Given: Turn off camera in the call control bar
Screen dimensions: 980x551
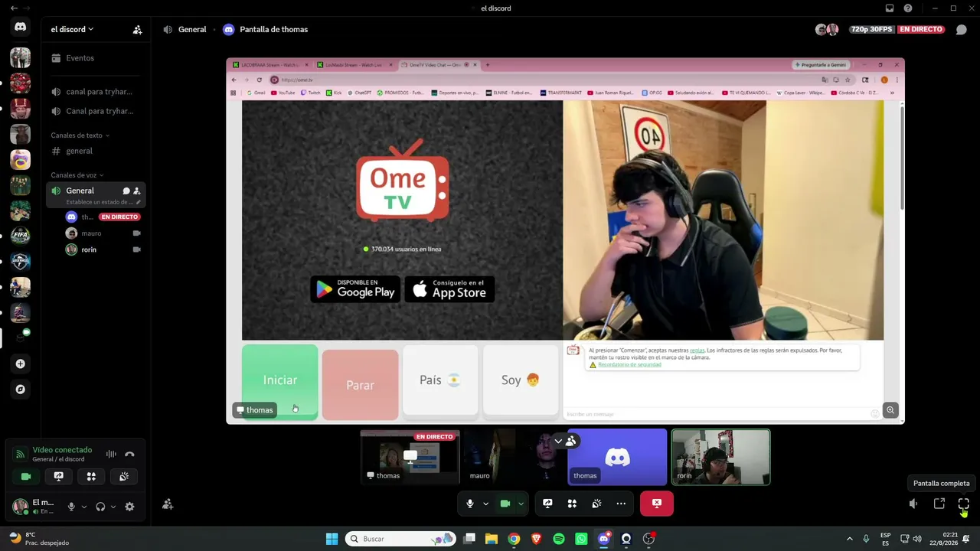Looking at the screenshot, I should click(x=505, y=504).
